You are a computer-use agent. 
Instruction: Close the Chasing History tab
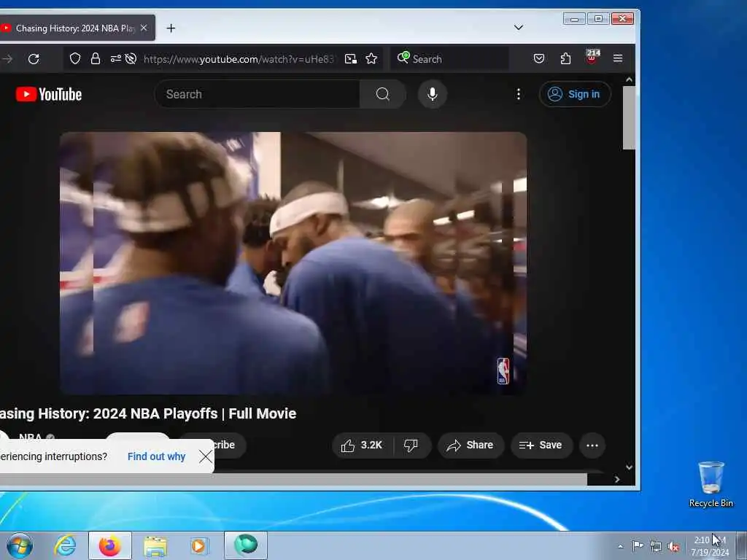(144, 28)
